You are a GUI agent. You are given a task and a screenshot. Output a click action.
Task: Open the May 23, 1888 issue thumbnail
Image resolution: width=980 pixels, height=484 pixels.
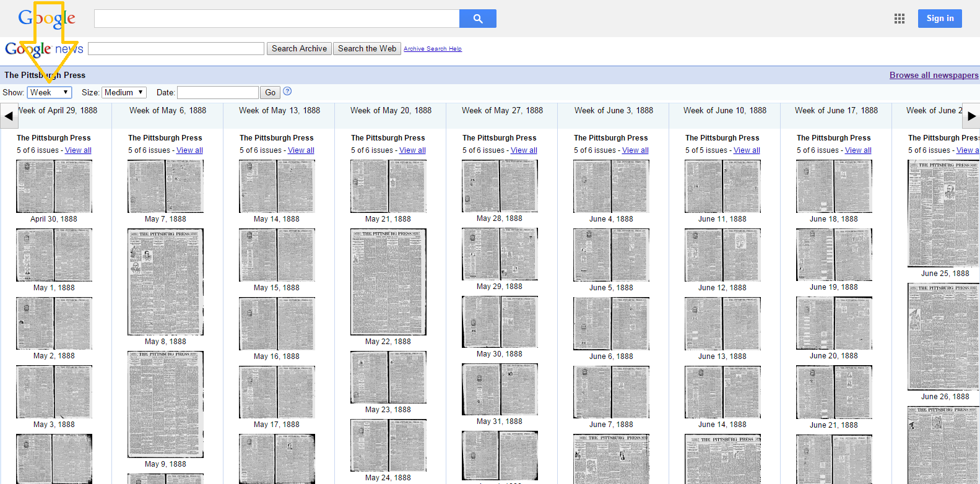pyautogui.click(x=388, y=378)
